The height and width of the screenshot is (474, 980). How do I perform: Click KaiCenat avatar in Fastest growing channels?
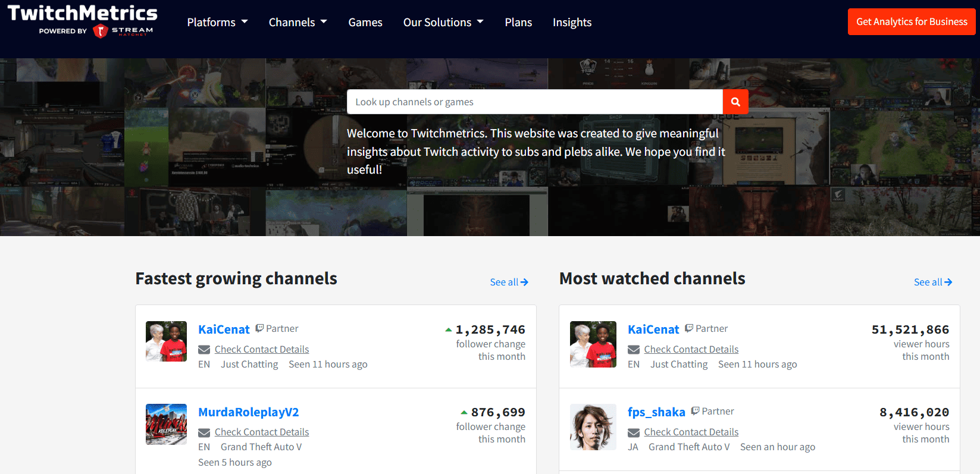coord(167,341)
